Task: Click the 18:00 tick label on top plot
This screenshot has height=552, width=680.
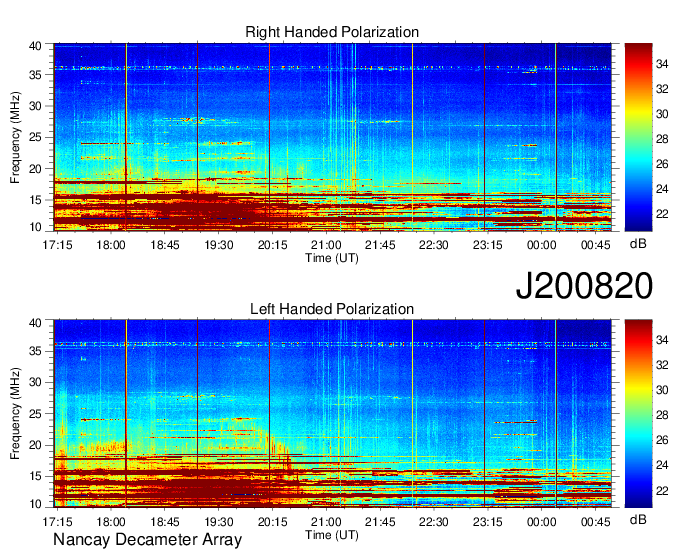Action: 111,245
